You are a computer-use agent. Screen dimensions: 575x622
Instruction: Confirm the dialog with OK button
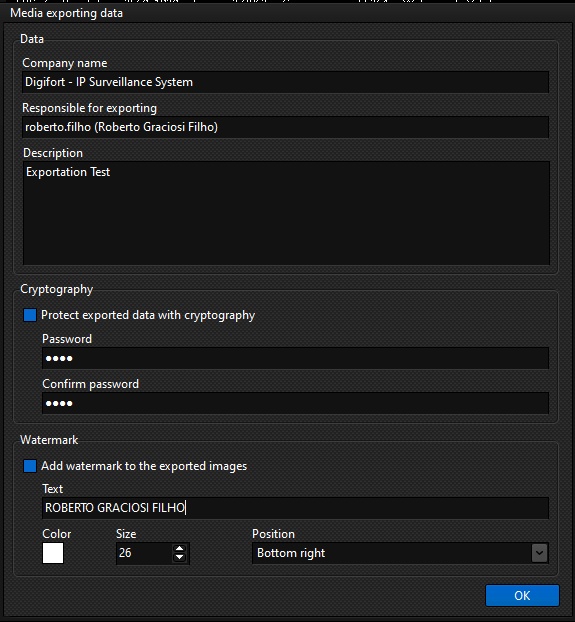[x=522, y=595]
